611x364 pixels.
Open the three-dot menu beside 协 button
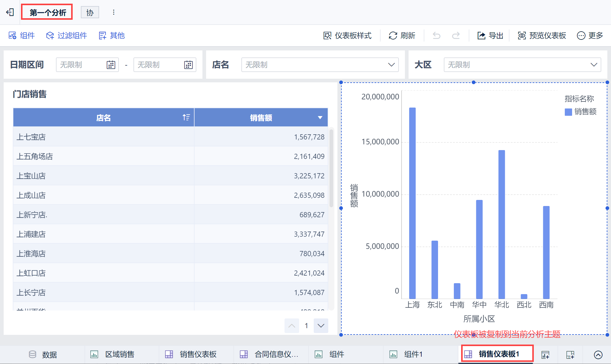(114, 12)
